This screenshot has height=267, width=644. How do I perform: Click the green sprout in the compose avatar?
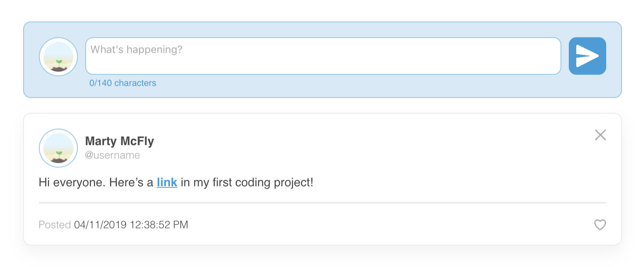[59, 63]
